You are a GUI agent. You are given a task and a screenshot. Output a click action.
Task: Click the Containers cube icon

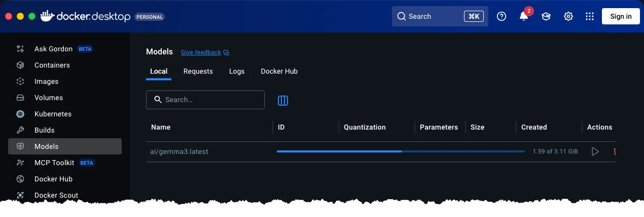pos(20,65)
